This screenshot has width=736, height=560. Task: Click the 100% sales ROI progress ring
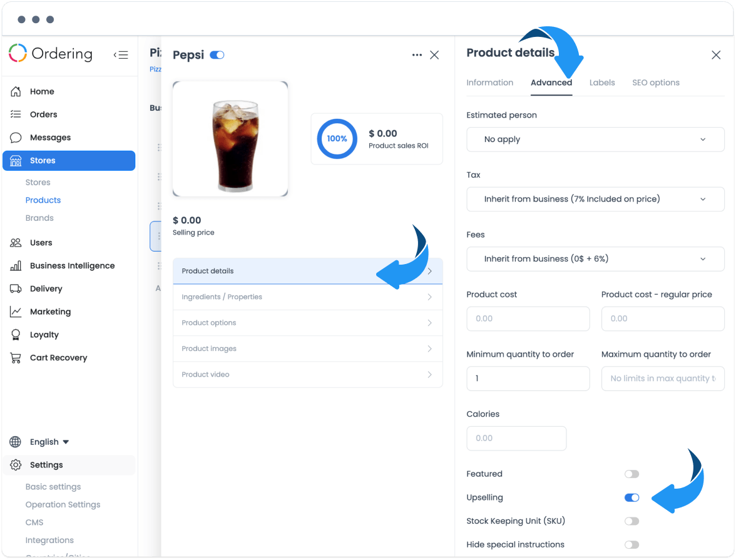[337, 139]
